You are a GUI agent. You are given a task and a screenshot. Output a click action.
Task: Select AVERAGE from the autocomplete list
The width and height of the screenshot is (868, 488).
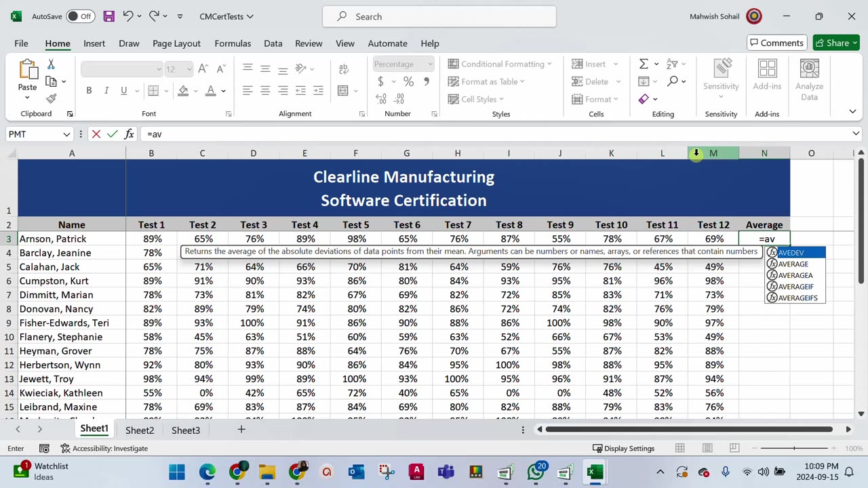pos(794,264)
